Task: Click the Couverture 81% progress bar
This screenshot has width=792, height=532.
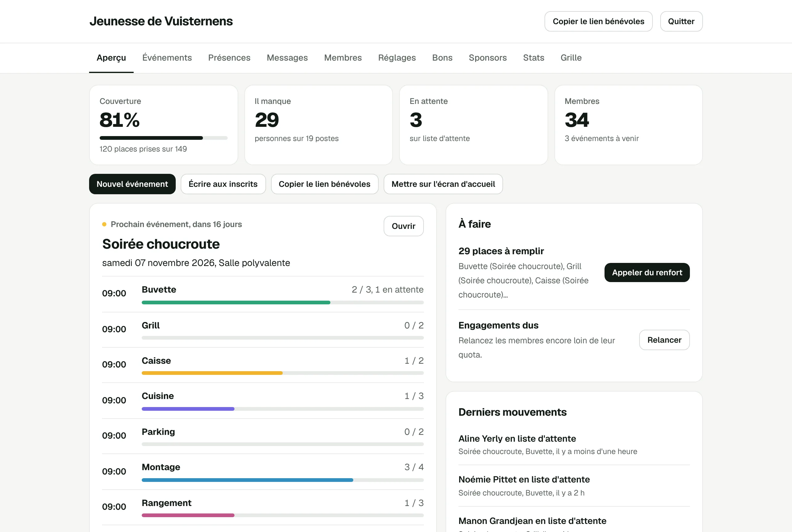Action: 164,138
